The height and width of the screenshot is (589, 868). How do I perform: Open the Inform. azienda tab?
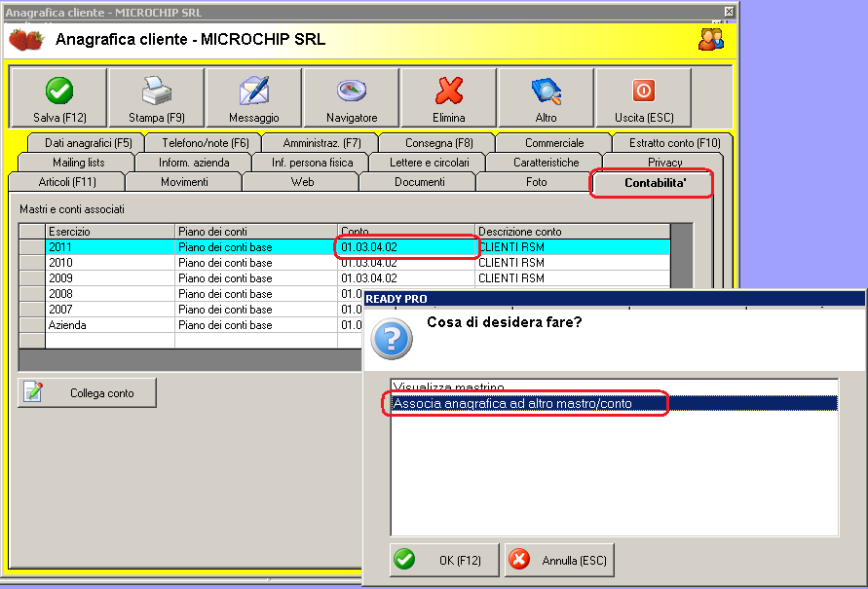[194, 163]
